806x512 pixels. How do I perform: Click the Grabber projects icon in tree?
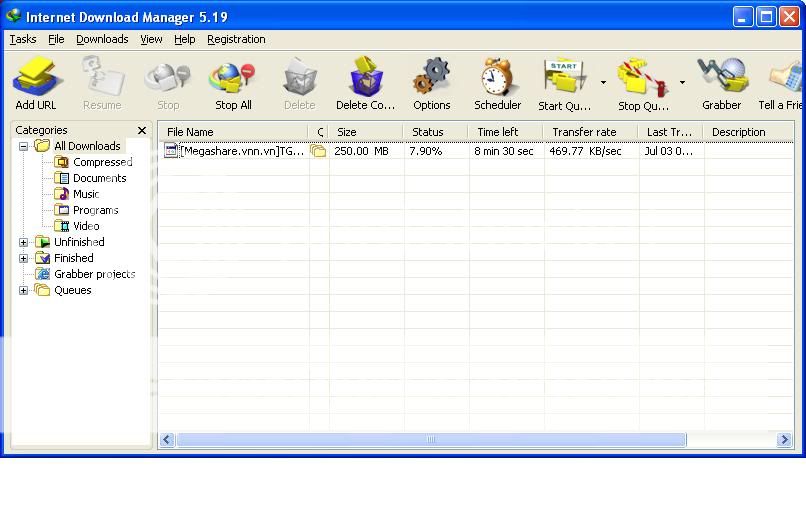point(43,274)
